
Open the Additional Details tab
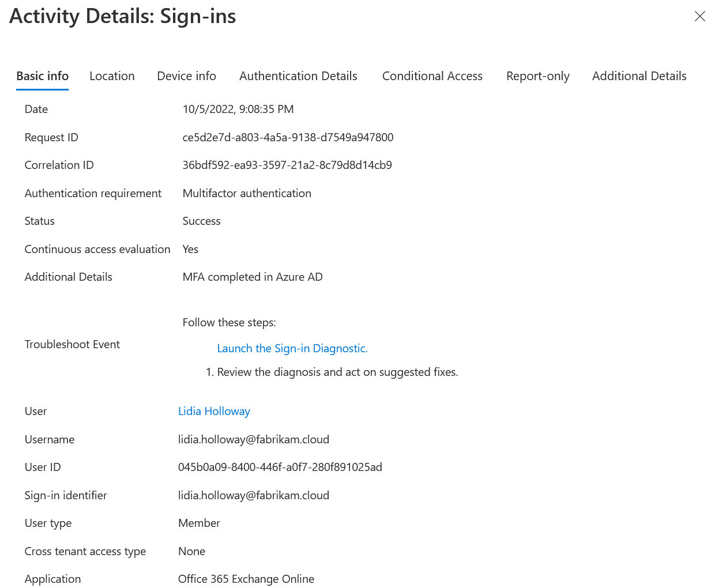point(639,76)
